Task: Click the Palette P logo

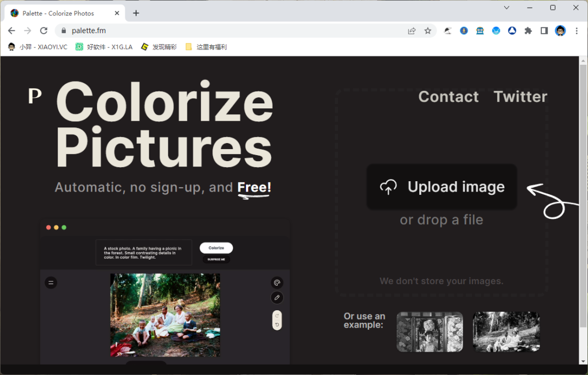Action: coord(35,96)
